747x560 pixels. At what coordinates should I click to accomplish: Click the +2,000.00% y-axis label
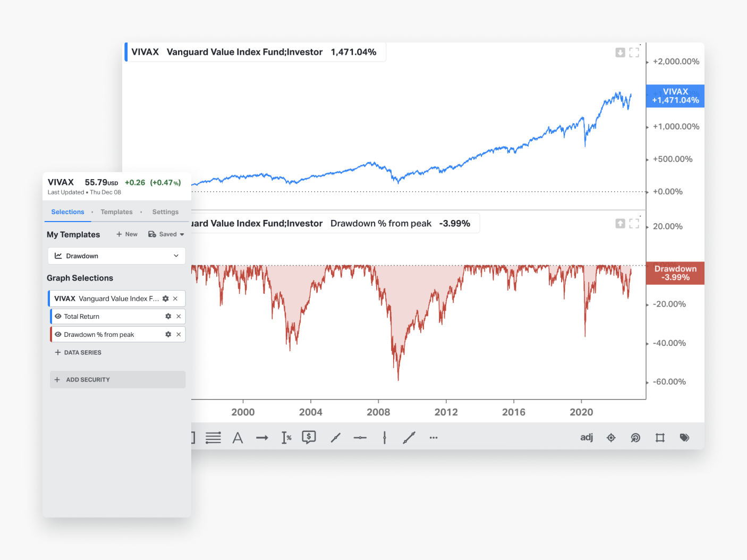tap(676, 62)
